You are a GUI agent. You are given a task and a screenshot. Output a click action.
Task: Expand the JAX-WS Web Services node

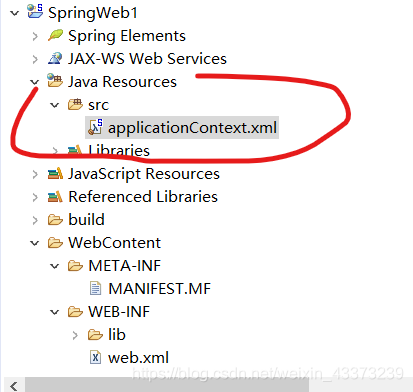coord(35,59)
